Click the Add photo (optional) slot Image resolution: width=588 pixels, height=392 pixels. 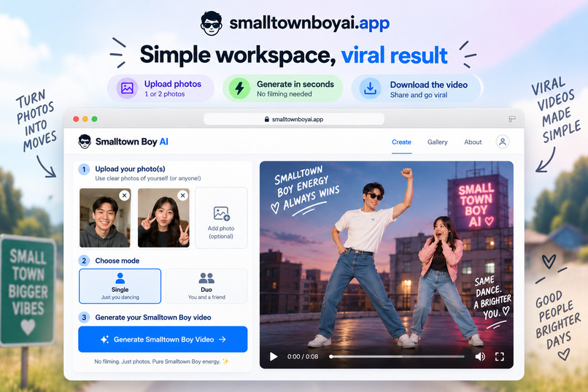(221, 218)
